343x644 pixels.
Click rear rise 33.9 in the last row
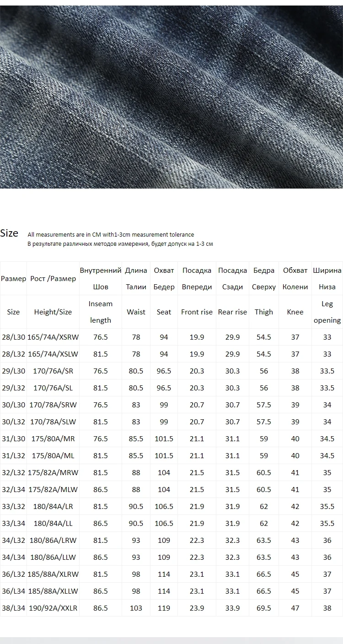232,608
